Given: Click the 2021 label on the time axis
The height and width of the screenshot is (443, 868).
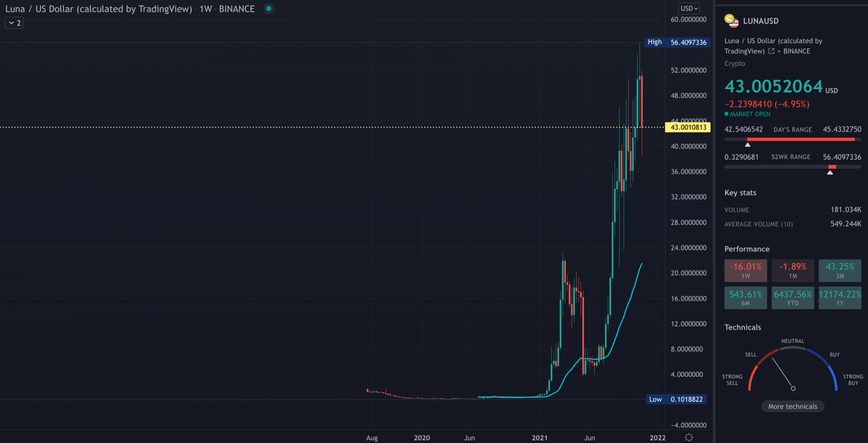Looking at the screenshot, I should click(540, 438).
